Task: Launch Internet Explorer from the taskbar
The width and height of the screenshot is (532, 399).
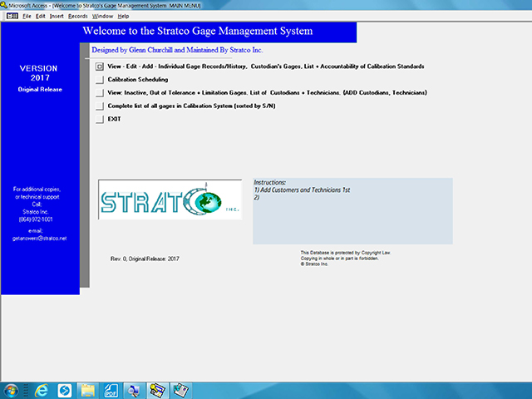Action: 42,391
